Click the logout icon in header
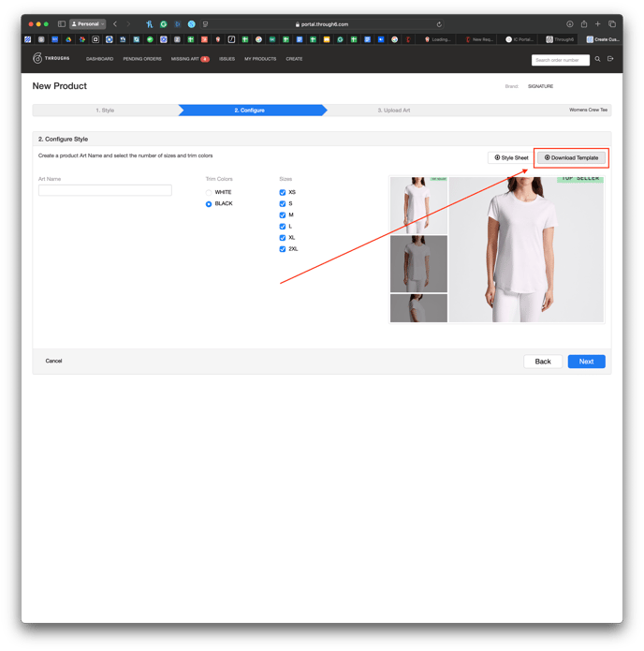The width and height of the screenshot is (644, 651). coord(610,59)
